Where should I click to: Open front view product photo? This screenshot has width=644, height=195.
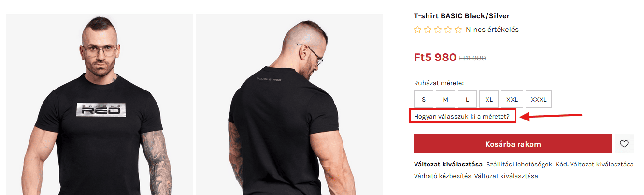[x=100, y=104]
